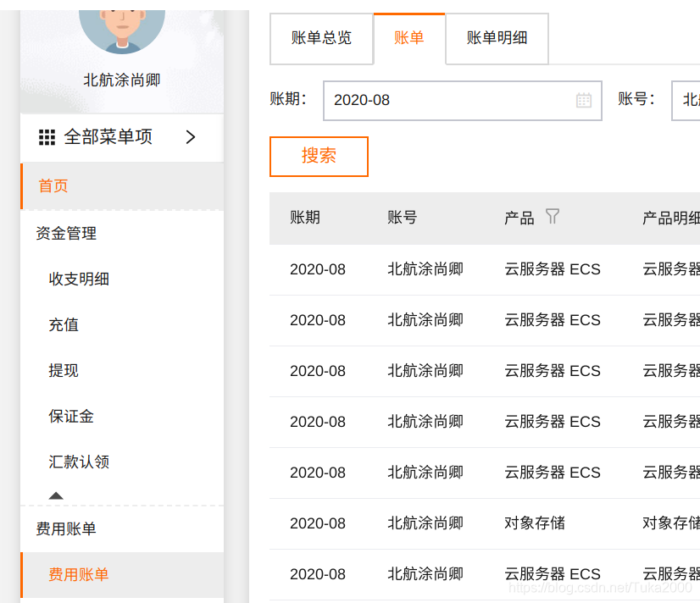The width and height of the screenshot is (700, 603).
Task: Collapse the 资金管理 submenu via the up arrow
Action: click(x=56, y=495)
